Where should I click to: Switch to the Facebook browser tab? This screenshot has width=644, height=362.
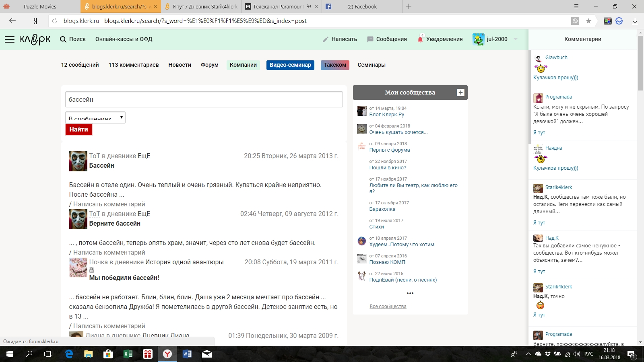pyautogui.click(x=361, y=6)
